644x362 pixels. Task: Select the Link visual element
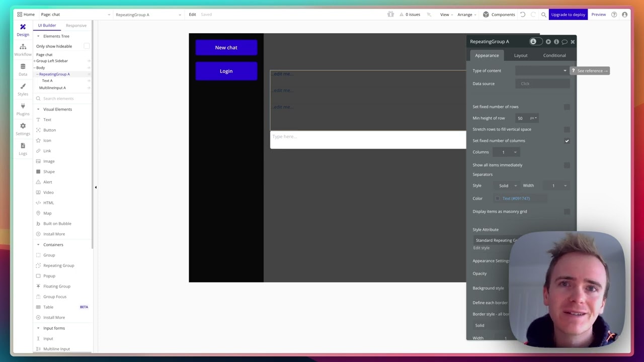point(47,151)
